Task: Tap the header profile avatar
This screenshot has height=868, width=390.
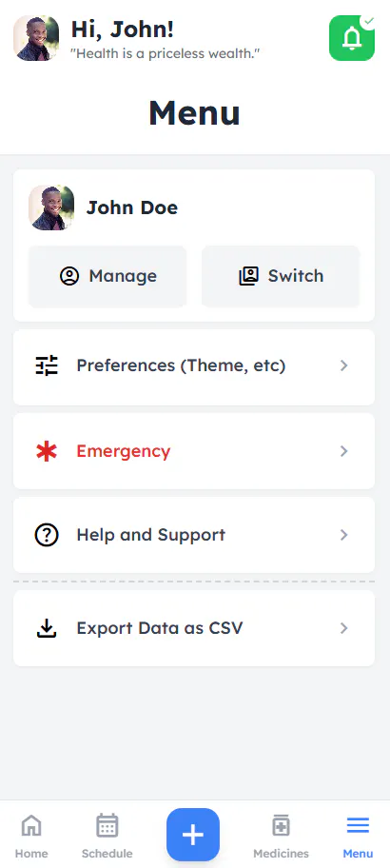Action: pos(36,38)
